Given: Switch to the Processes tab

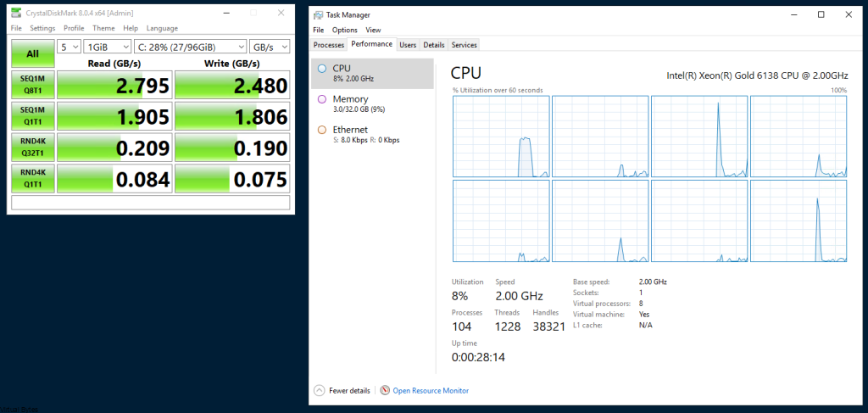Looking at the screenshot, I should [x=329, y=45].
